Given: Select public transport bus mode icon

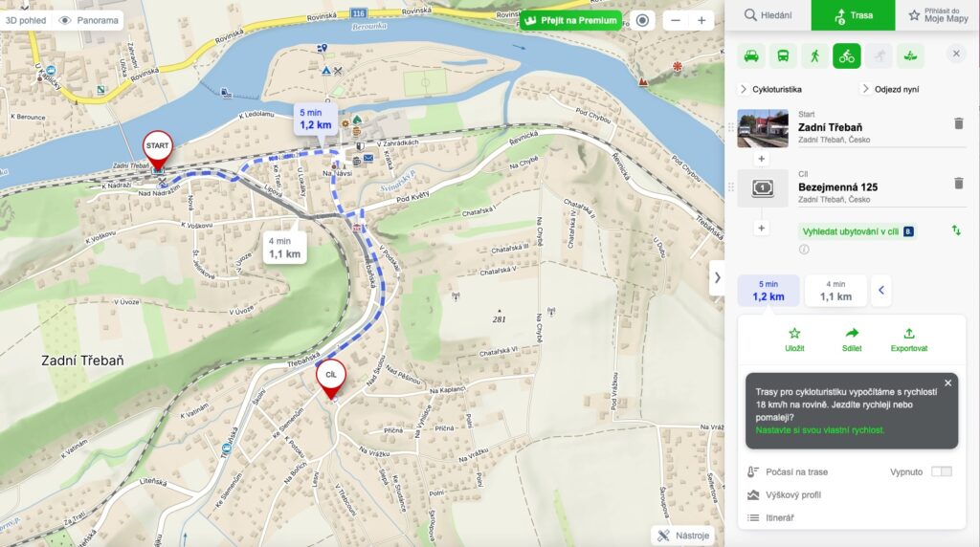Looking at the screenshot, I should point(783,55).
